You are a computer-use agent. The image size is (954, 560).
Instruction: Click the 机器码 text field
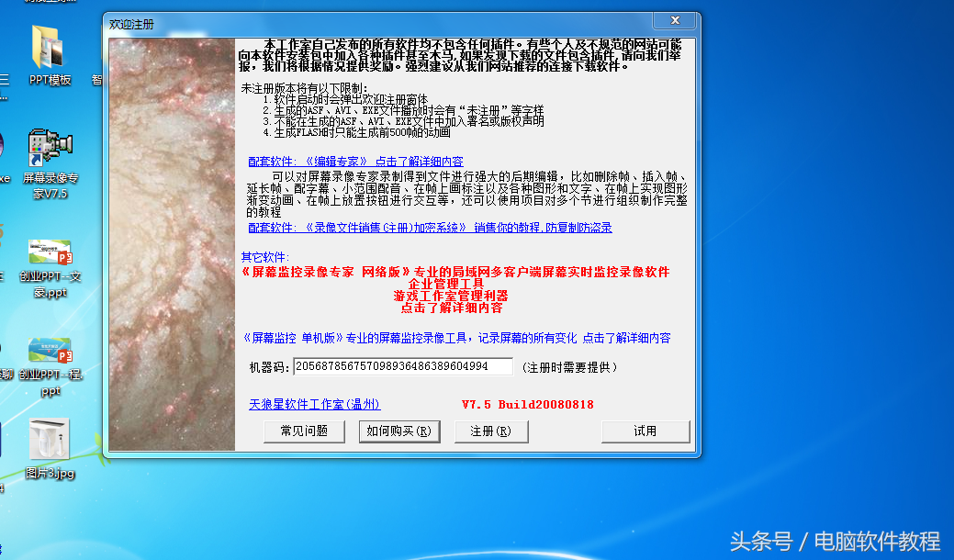[403, 366]
